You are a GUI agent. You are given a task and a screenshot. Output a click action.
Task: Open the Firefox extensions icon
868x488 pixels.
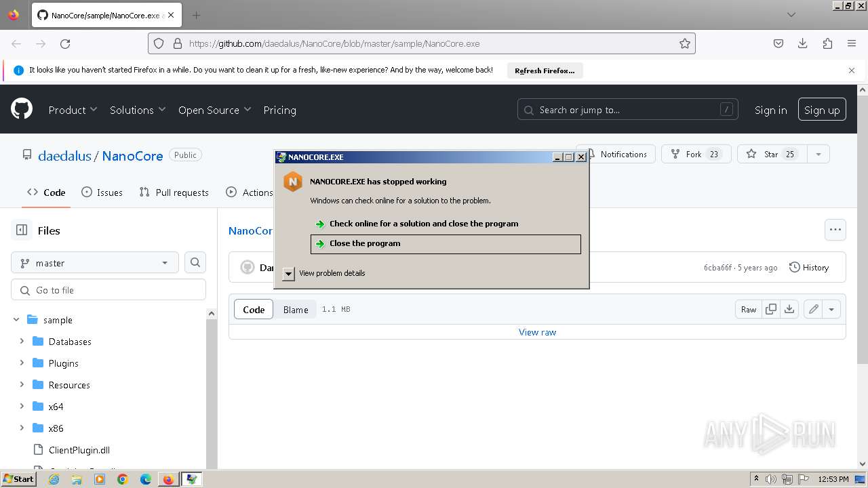pyautogui.click(x=827, y=43)
